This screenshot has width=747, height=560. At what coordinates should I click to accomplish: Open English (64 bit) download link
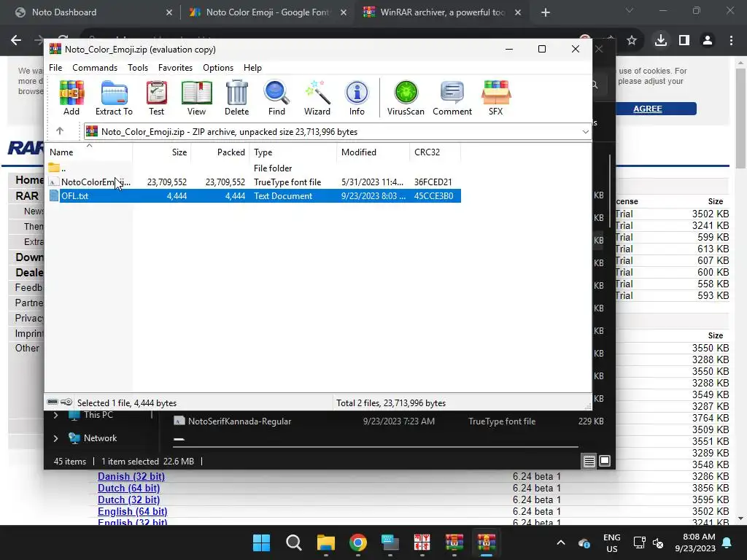click(x=133, y=511)
